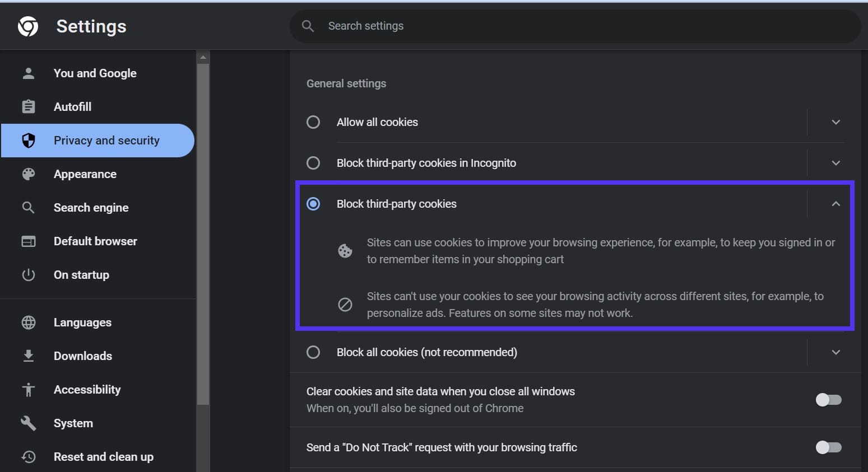
Task: Open Privacy and security section
Action: (98, 141)
